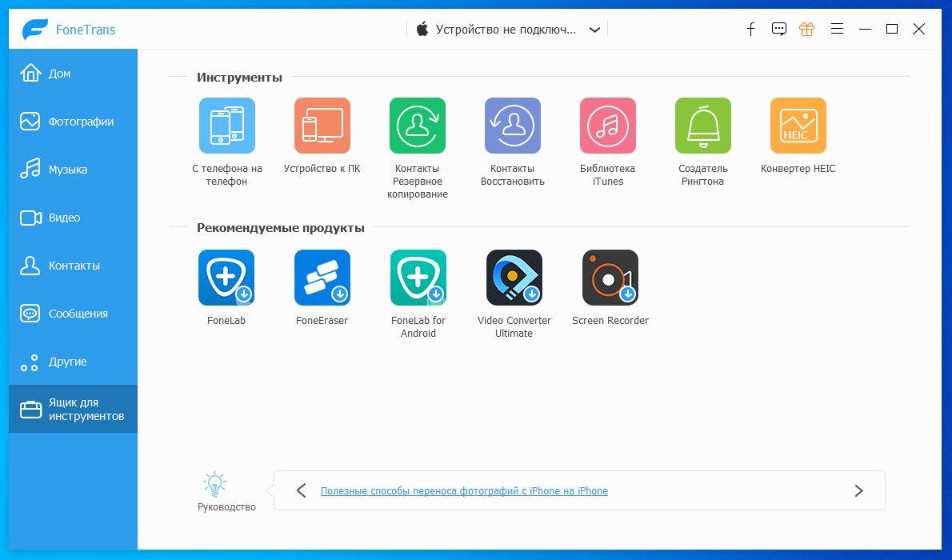Select the "Устройство к ПК" transfer tool

click(x=322, y=126)
